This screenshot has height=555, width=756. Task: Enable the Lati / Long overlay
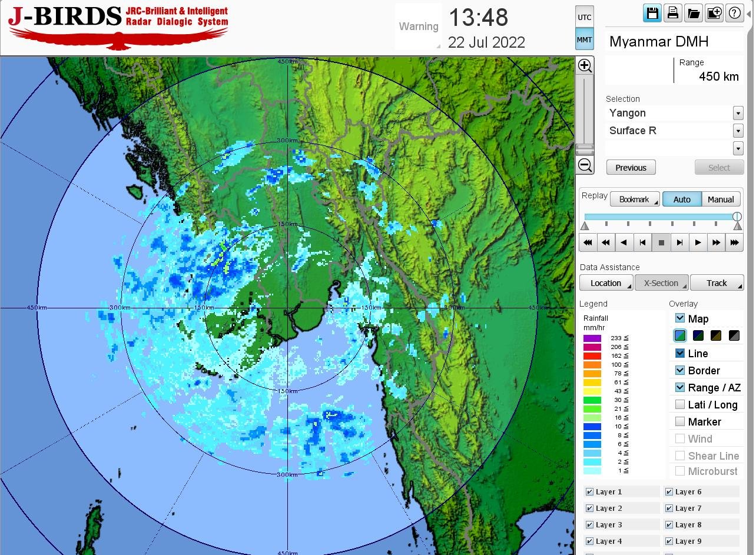click(x=680, y=404)
